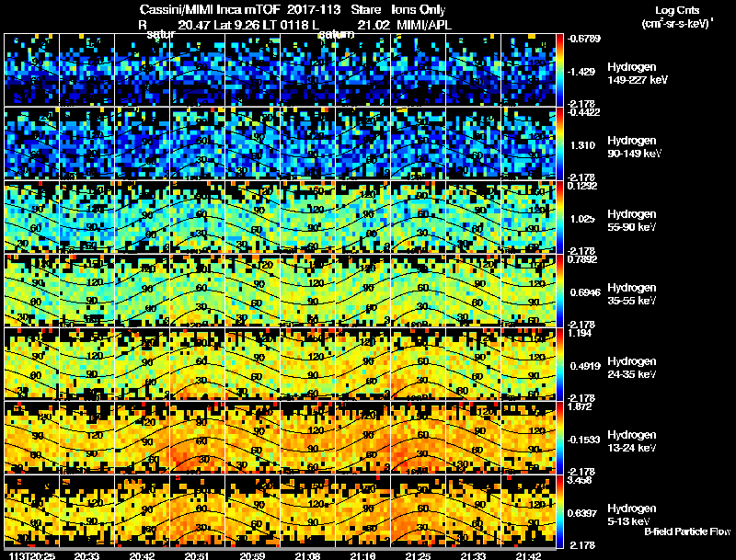Click the '-1.429' colorbar midpoint value

[581, 72]
